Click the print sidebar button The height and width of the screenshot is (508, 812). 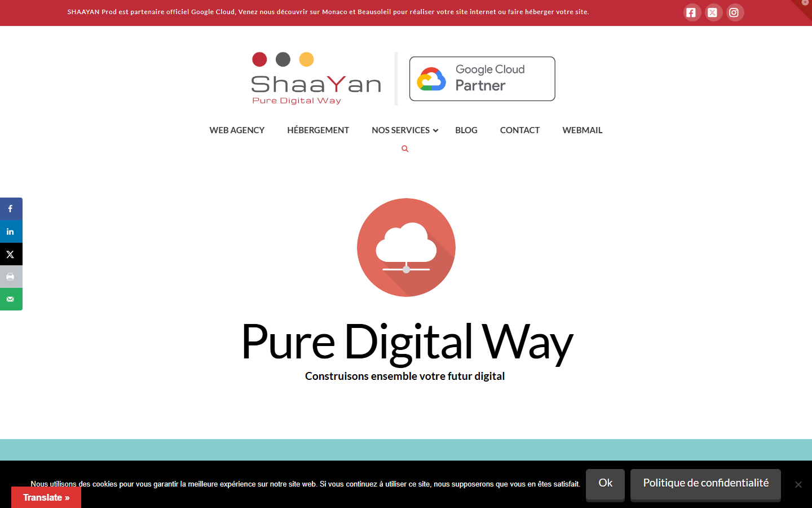(x=11, y=277)
